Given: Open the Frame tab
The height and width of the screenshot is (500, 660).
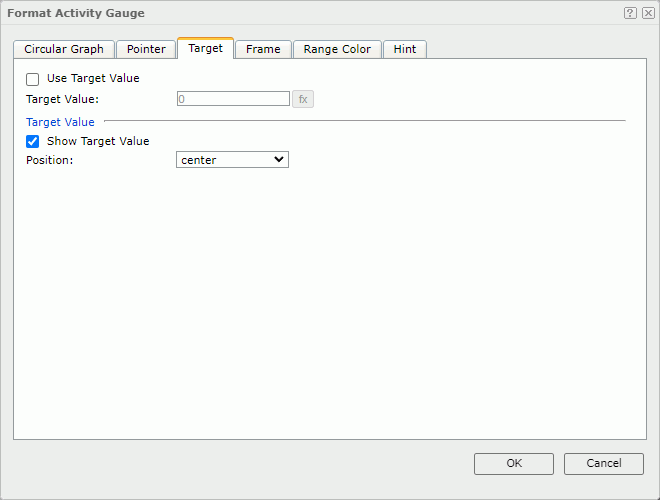Looking at the screenshot, I should point(263,49).
